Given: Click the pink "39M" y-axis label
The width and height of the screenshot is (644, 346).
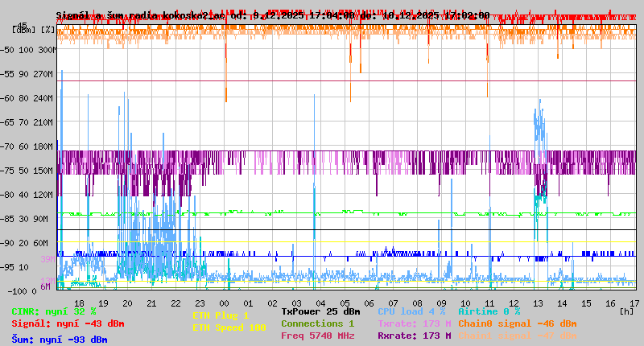Looking at the screenshot, I should coord(47,259).
